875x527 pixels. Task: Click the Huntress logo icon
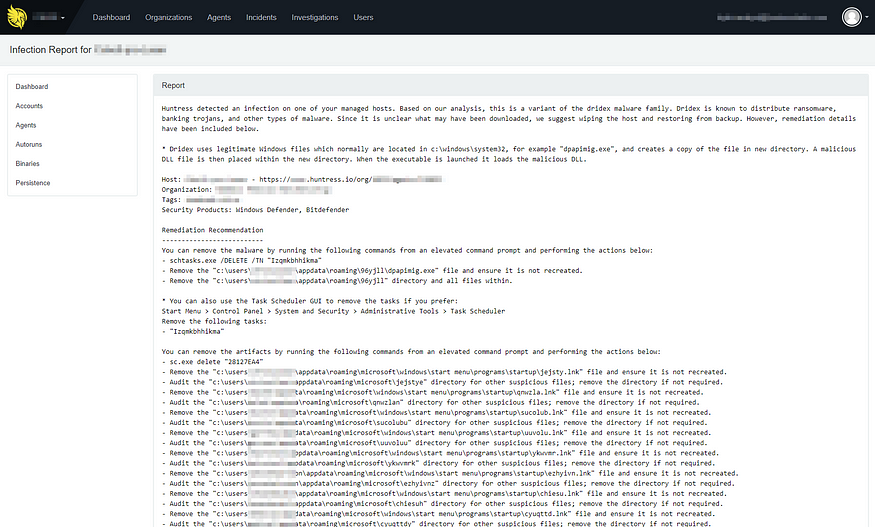[17, 17]
